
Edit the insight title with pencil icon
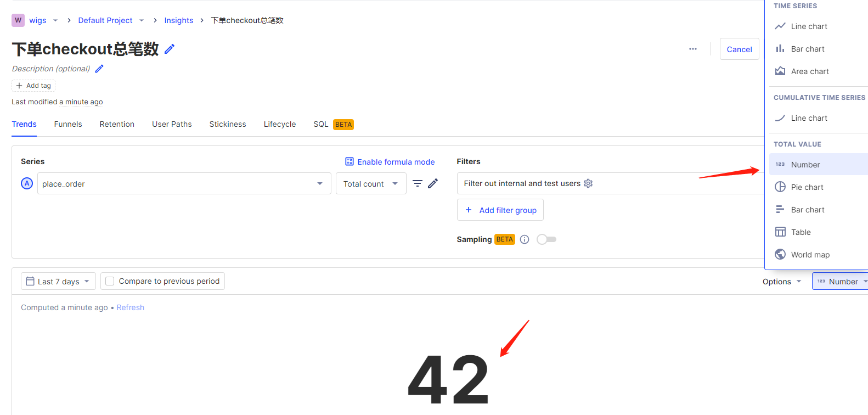tap(170, 49)
